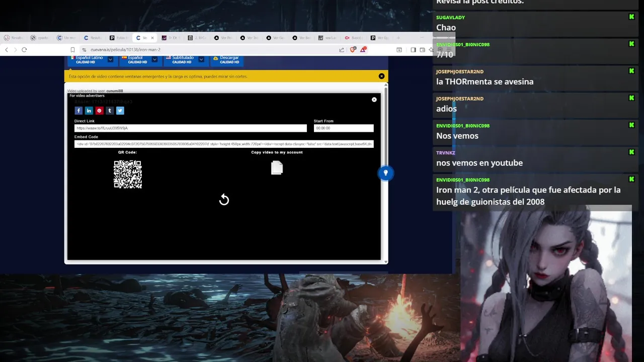644x362 pixels.
Task: Click the blue lightbulb floating button
Action: click(385, 173)
